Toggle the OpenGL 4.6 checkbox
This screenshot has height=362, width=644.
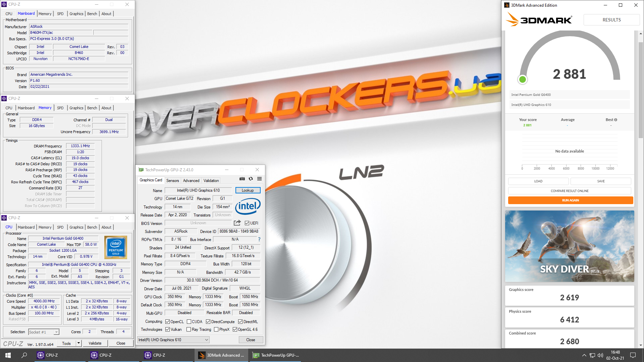[235, 329]
